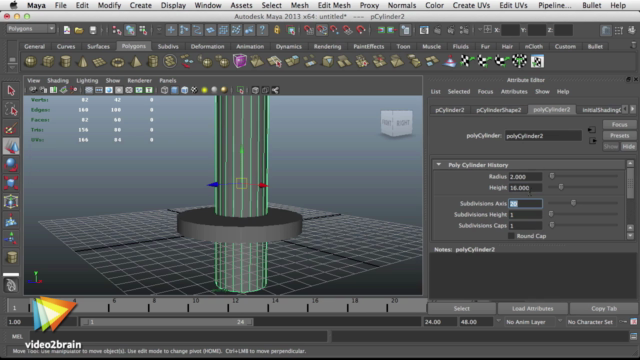Click the Height value field
The height and width of the screenshot is (360, 640).
click(x=525, y=188)
